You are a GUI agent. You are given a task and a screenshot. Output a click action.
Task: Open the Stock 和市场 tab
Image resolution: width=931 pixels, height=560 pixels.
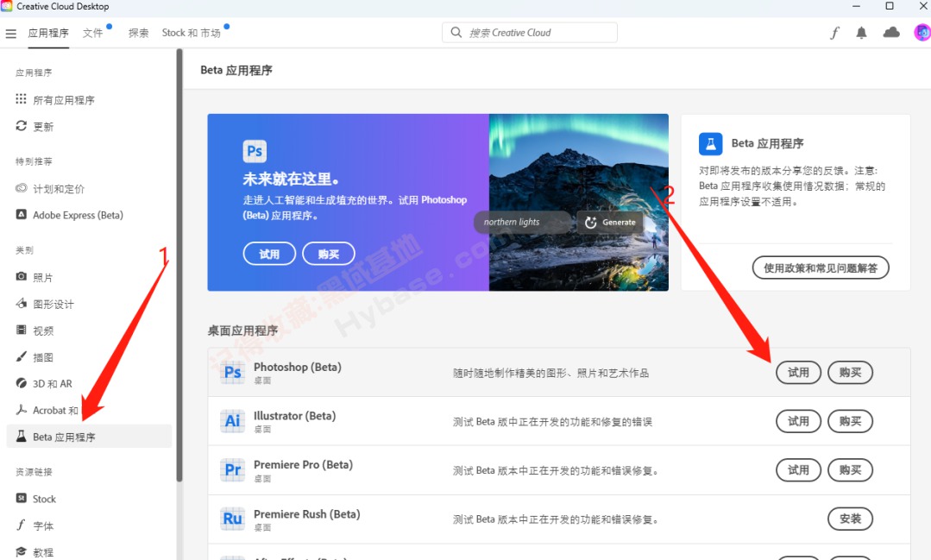point(192,34)
